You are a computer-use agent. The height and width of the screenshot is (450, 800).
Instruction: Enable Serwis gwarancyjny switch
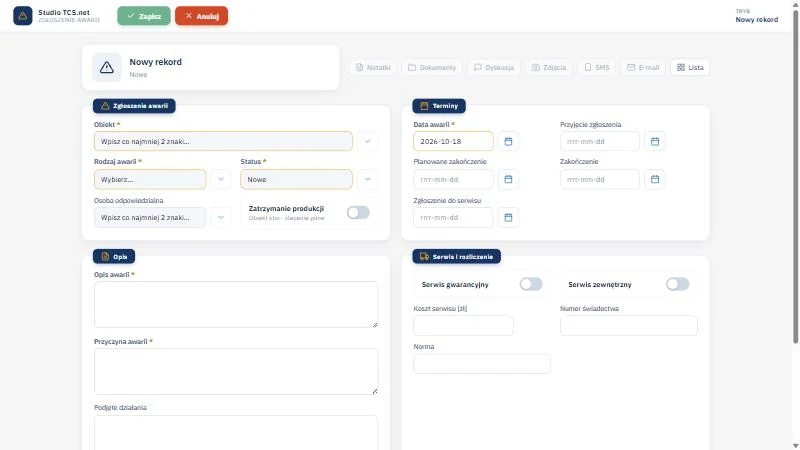coord(531,284)
